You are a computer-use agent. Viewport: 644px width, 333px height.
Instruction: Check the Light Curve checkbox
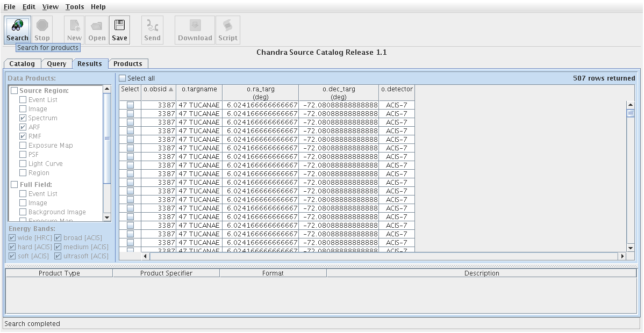pyautogui.click(x=23, y=164)
